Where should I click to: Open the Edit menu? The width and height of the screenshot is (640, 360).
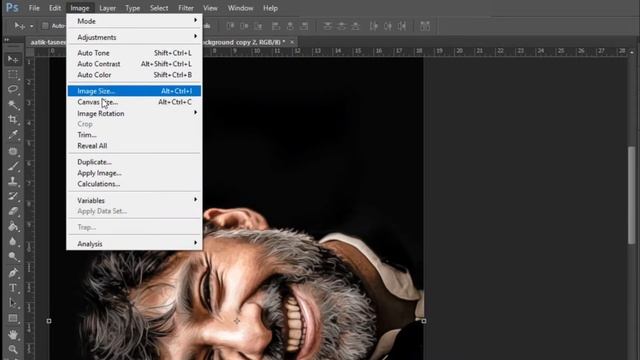[x=55, y=8]
